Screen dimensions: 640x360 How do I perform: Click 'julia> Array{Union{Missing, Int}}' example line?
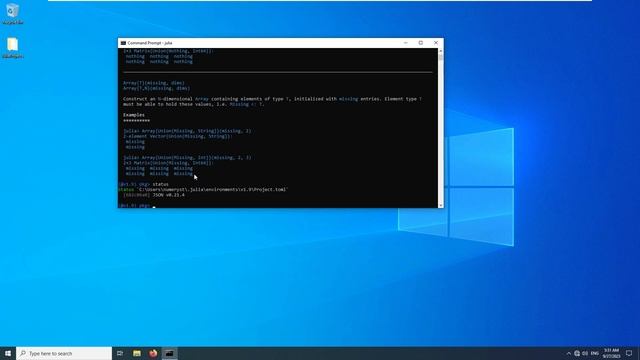click(187, 158)
